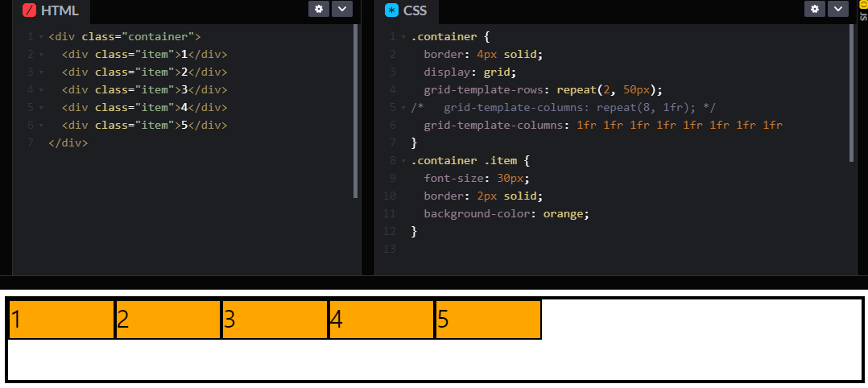Screen dimensions: 868x388
Task: Collapse fold arrow on HTML line 2
Action: pos(41,55)
